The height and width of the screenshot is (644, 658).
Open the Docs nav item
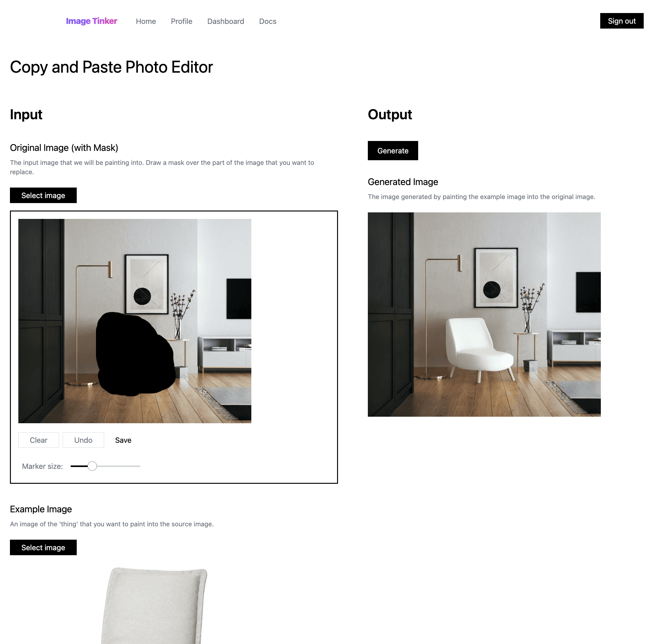tap(267, 21)
